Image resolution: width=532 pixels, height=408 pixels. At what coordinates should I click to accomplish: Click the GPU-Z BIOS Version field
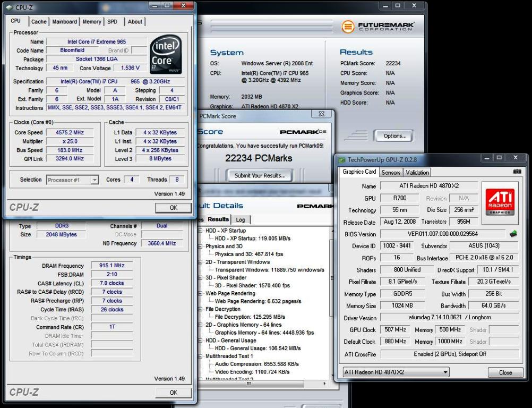443,234
